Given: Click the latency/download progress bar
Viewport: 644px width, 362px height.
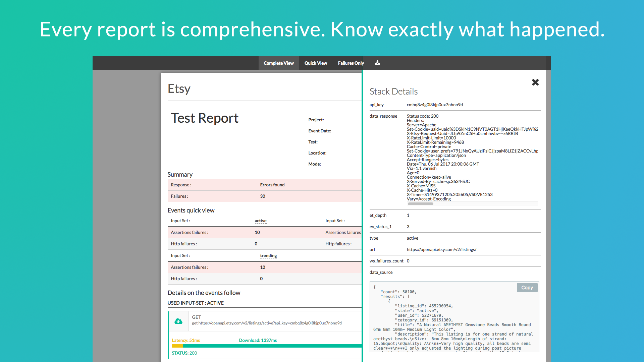Looking at the screenshot, I should click(x=266, y=346).
